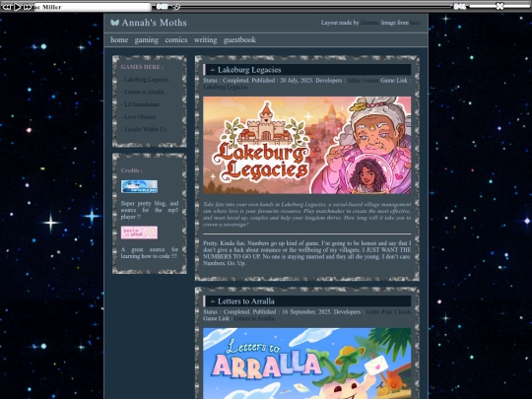
Task: Open the writing section
Action: pos(205,40)
